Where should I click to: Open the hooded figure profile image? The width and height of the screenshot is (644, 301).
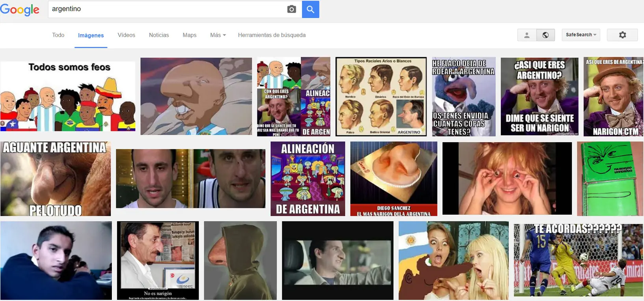(240, 260)
